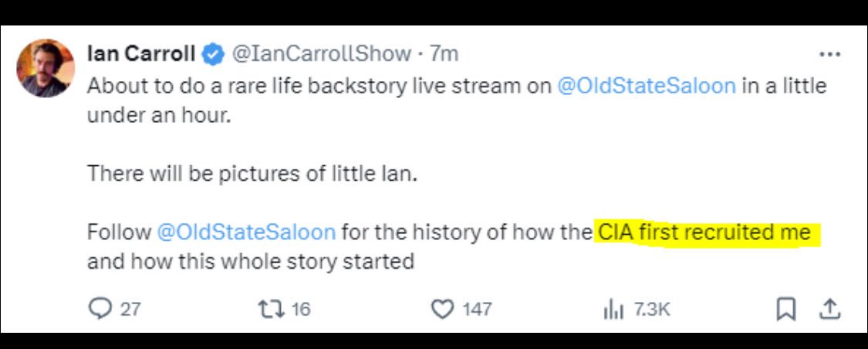The image size is (868, 349).
Task: Open view analytics bar chart icon
Action: (x=612, y=310)
